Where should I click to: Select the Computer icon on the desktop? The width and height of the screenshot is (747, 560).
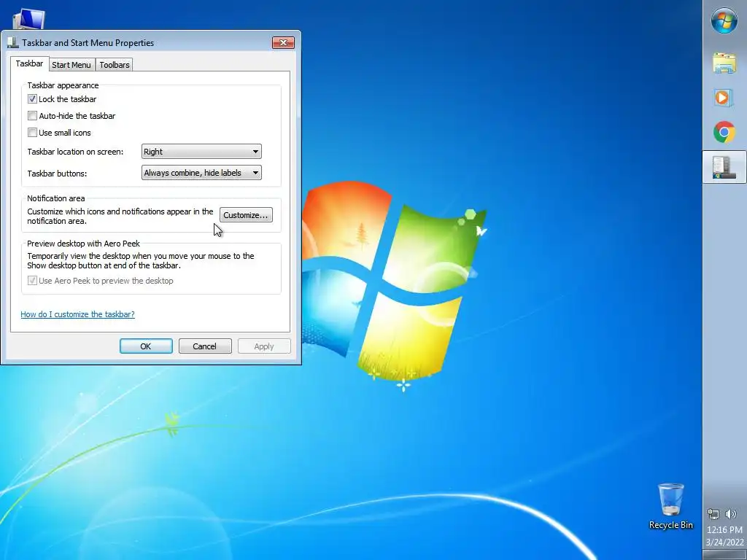click(28, 19)
